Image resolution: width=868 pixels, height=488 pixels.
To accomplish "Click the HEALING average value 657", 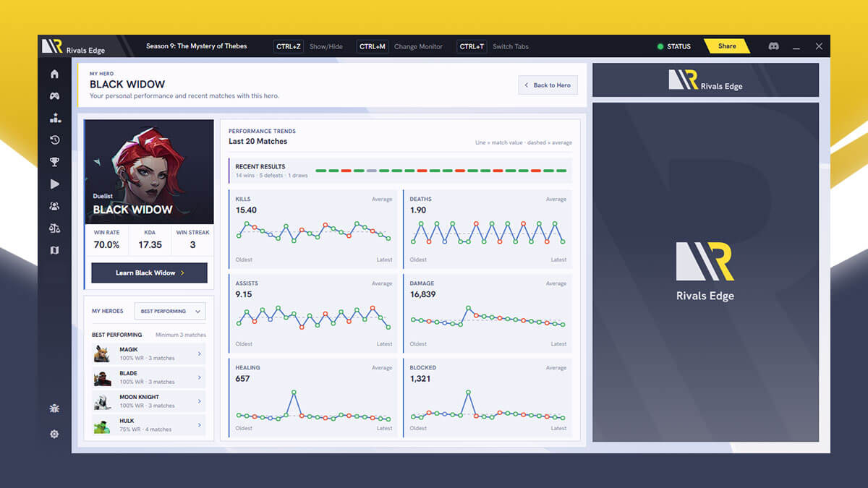I will (242, 378).
